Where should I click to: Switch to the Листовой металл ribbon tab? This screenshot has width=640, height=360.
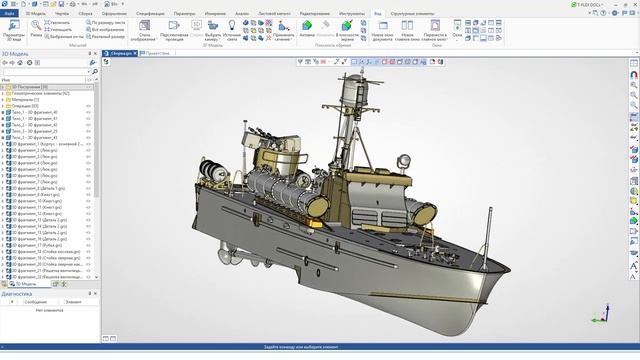[x=274, y=13]
